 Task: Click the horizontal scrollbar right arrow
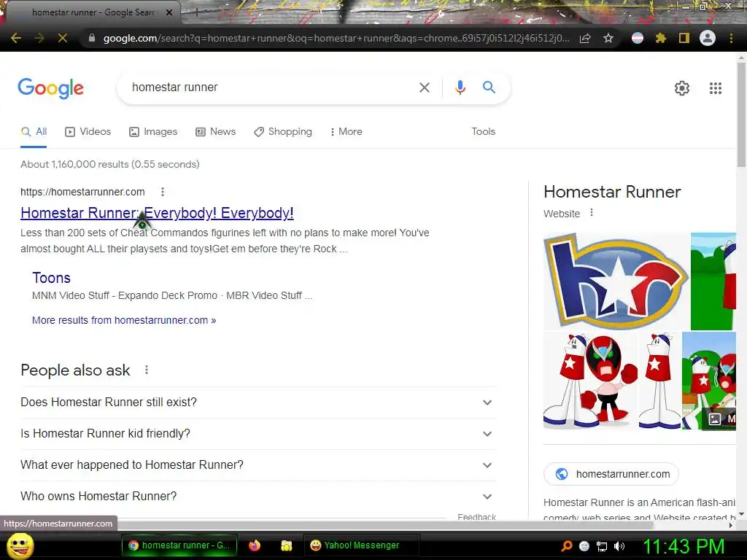(731, 525)
